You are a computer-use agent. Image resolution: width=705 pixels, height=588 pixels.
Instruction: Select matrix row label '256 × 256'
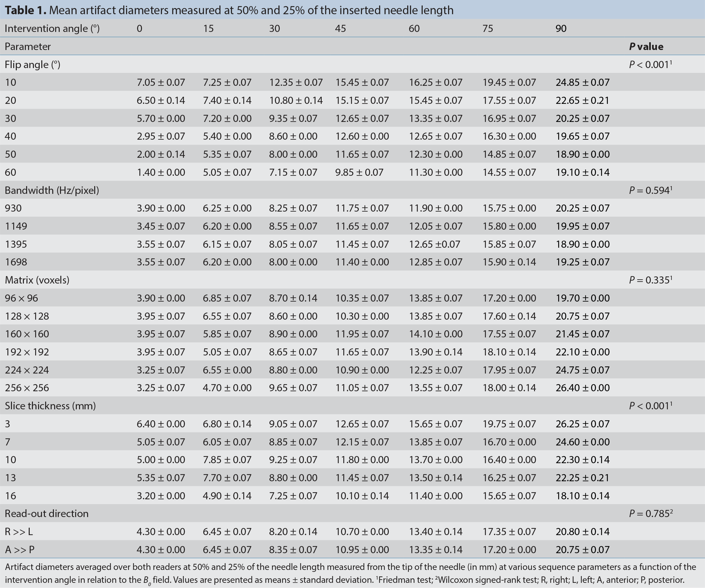coord(27,388)
